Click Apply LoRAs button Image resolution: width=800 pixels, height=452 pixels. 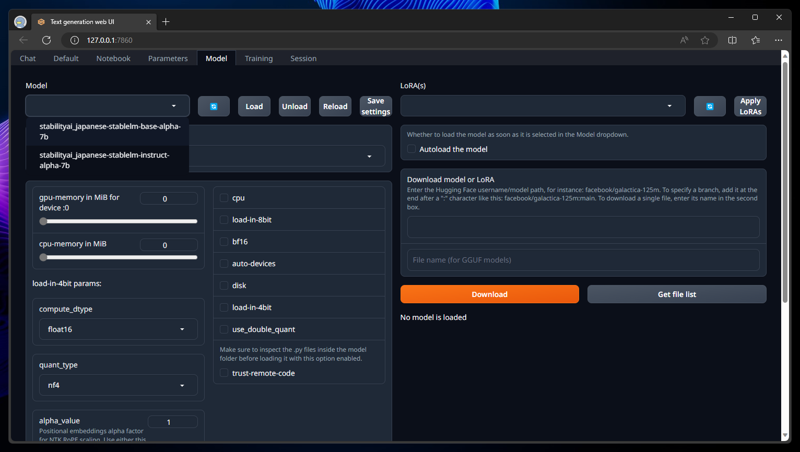click(750, 106)
